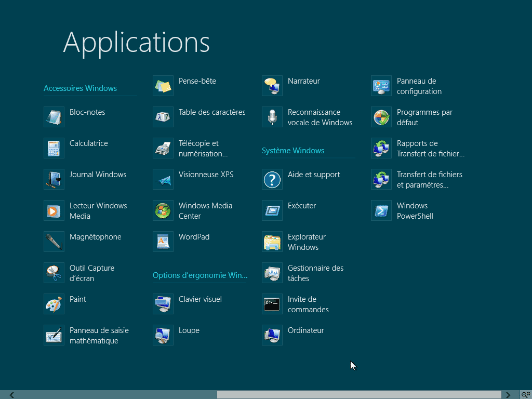532x399 pixels.
Task: Launch the Outil Capture d'écran icon
Action: [54, 273]
